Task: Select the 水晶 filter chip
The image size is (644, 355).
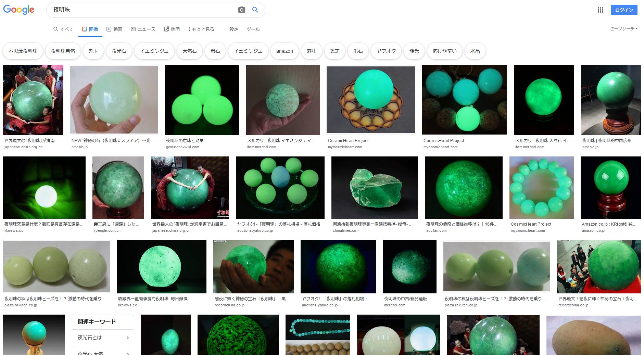Action: click(x=475, y=51)
